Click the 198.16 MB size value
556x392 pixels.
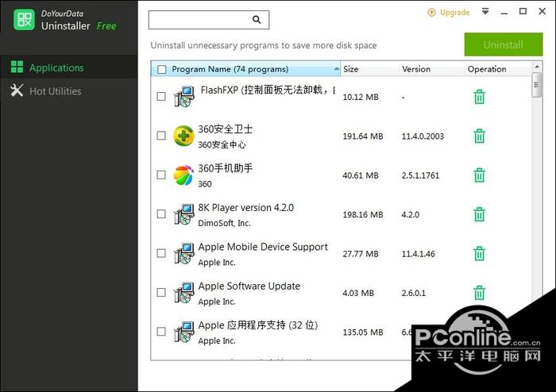pyautogui.click(x=363, y=214)
